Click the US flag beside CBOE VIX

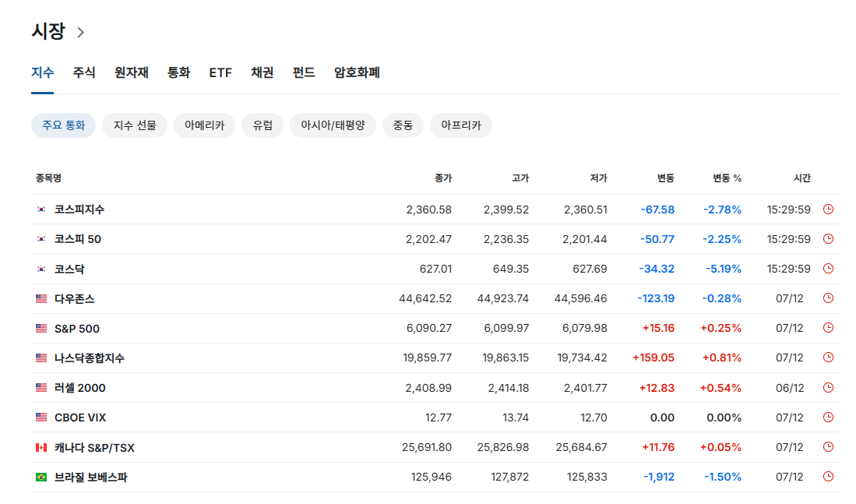coord(41,418)
